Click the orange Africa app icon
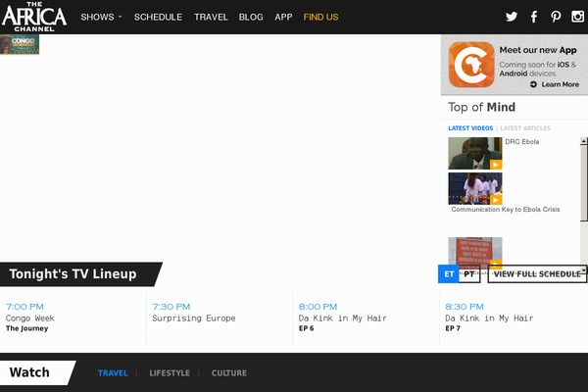588x392 pixels. coord(471,65)
